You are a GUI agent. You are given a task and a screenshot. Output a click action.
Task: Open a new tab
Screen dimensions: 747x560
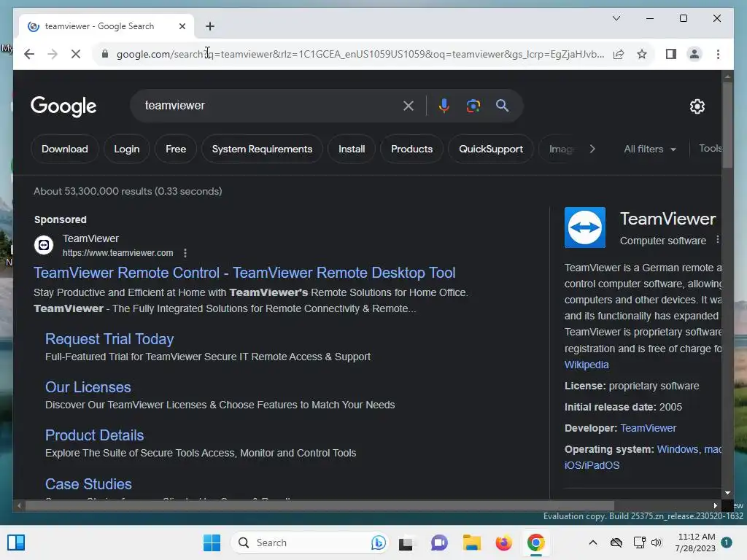(x=209, y=26)
